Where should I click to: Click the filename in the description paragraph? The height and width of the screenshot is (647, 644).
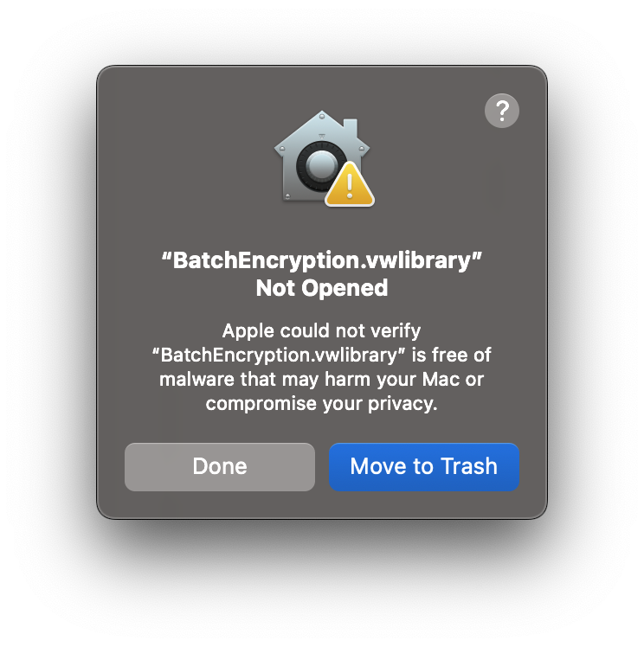(278, 355)
